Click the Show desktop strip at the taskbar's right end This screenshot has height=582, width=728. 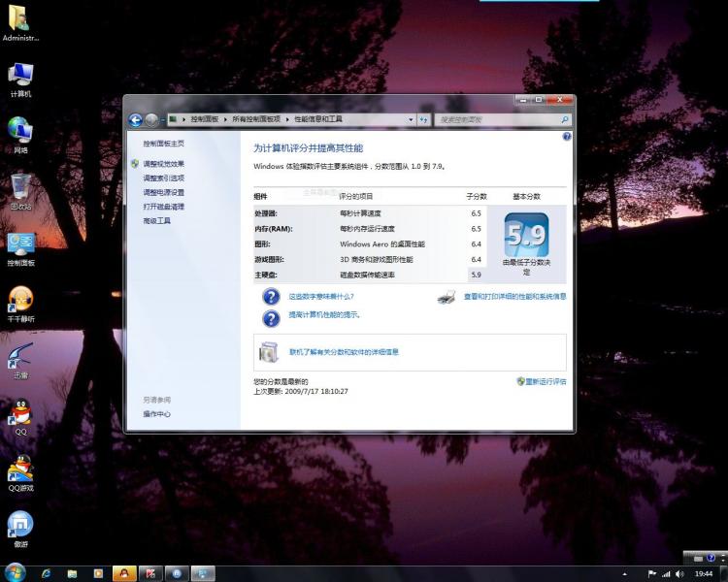pos(724,573)
